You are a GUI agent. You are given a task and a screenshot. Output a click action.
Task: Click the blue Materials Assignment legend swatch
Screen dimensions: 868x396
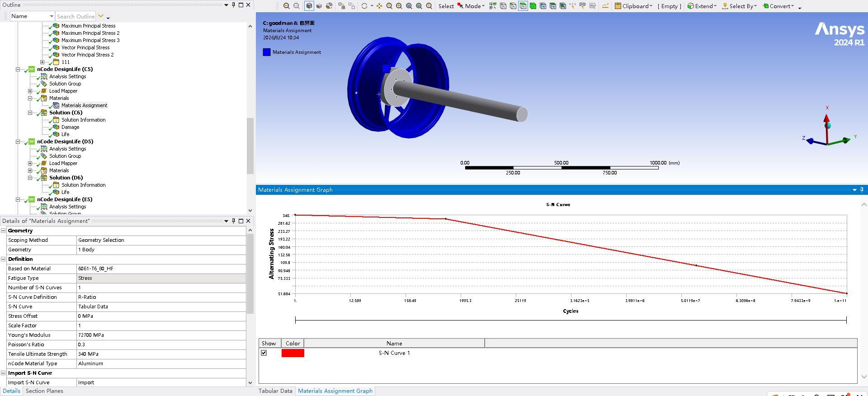pos(267,52)
